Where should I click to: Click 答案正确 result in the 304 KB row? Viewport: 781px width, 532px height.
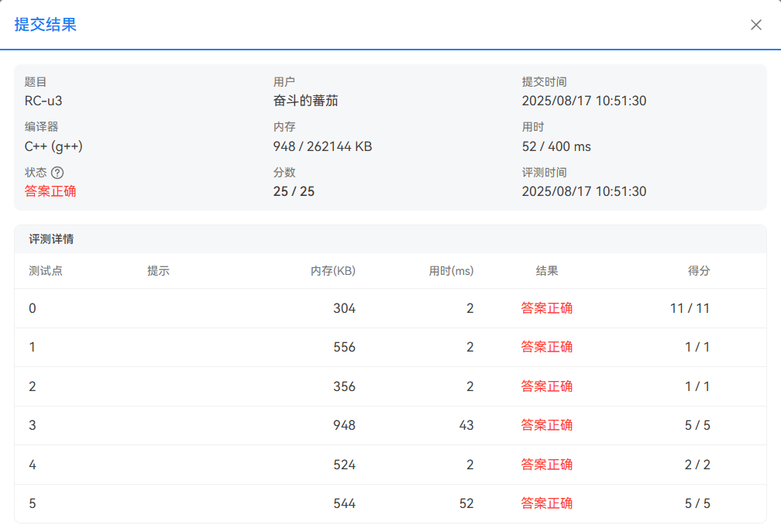point(547,308)
